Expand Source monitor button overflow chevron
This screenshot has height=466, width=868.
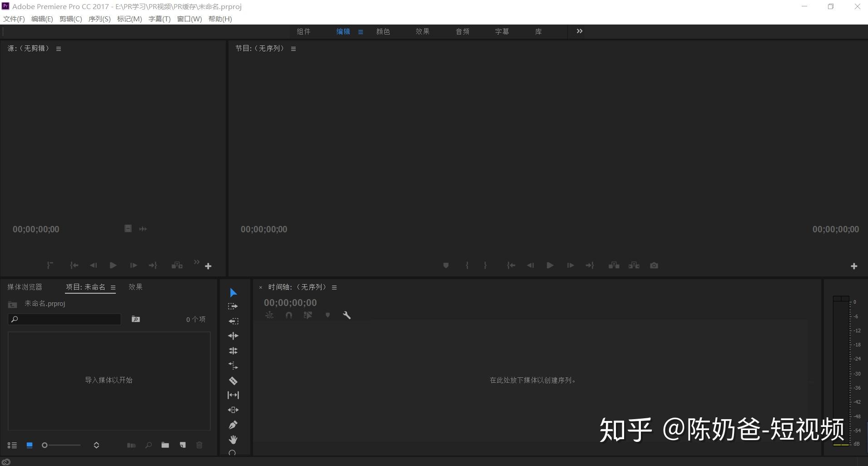click(197, 262)
